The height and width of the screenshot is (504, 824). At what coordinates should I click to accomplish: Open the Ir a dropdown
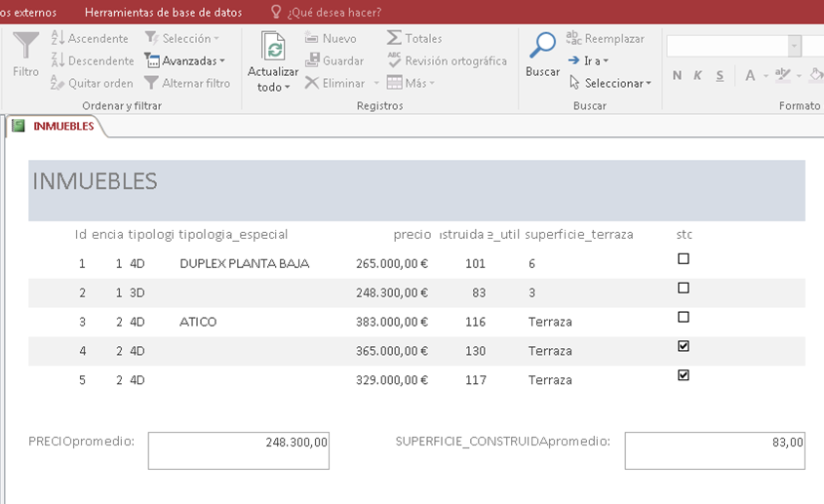[x=589, y=61]
